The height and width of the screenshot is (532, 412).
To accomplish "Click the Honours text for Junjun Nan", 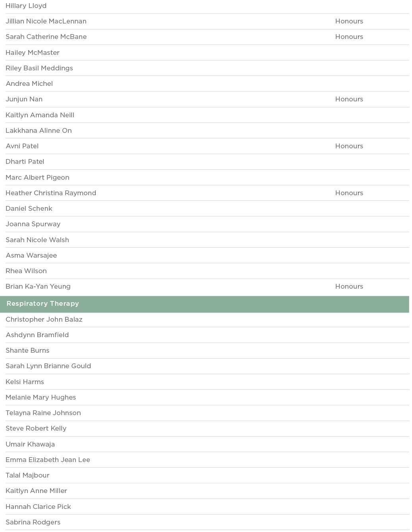I will pos(349,99).
